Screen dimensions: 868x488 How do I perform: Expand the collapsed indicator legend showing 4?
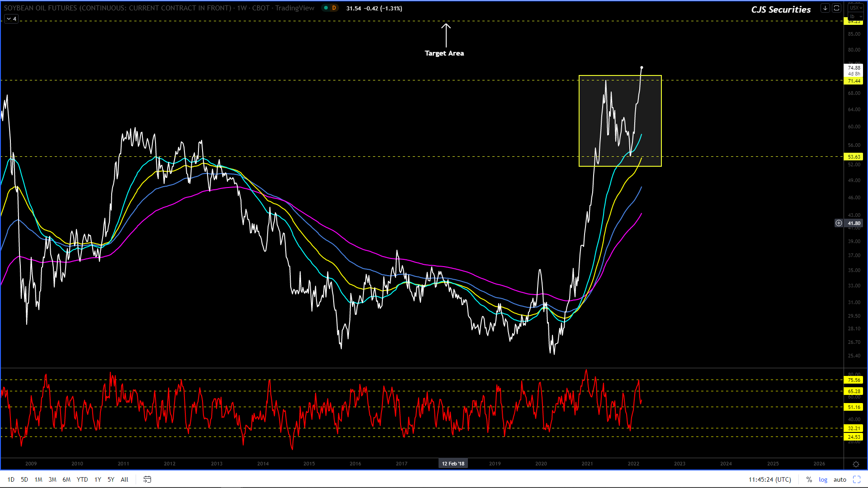coord(12,19)
